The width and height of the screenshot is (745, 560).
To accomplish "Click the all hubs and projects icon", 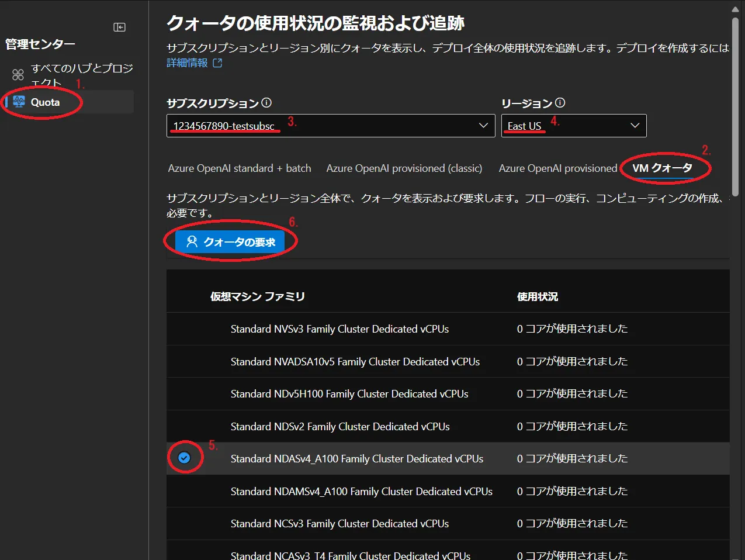I will point(18,75).
